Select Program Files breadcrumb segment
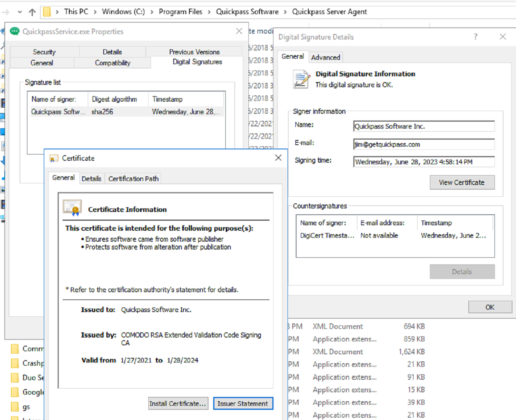Image resolution: width=516 pixels, height=420 pixels. click(180, 12)
